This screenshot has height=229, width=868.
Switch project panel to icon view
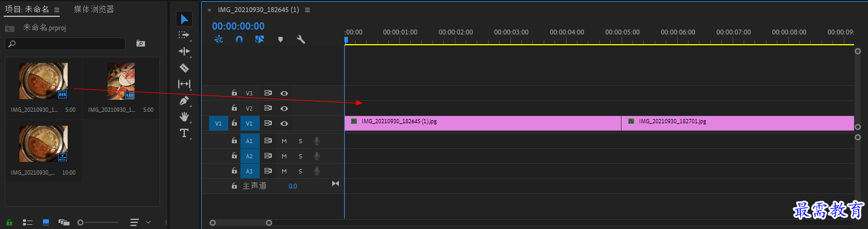pyautogui.click(x=46, y=222)
